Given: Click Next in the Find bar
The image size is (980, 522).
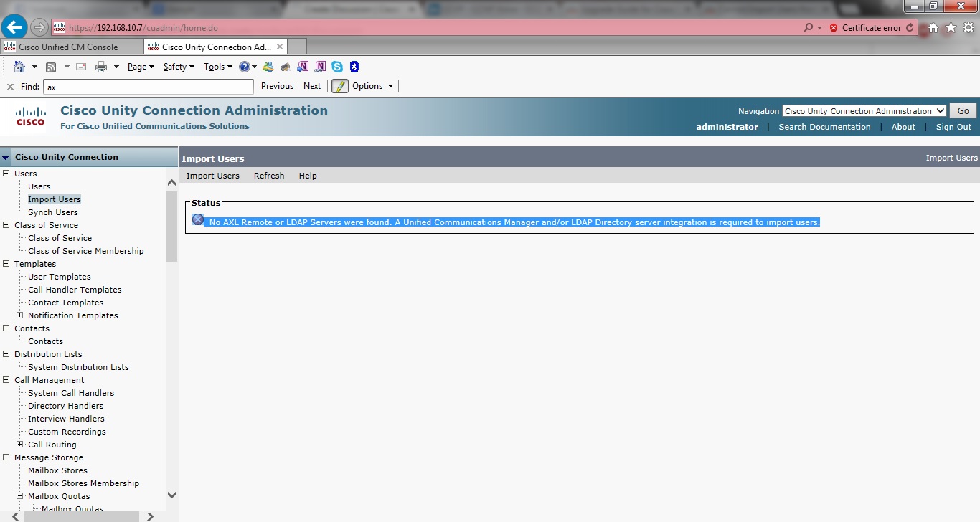Looking at the screenshot, I should (x=312, y=86).
